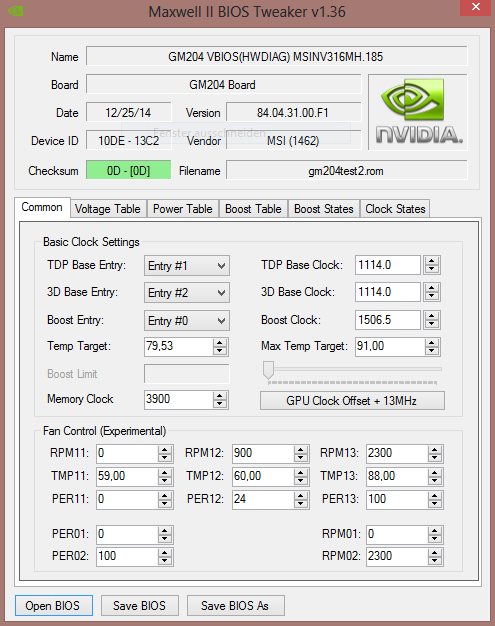Close the Maxwell II BIOS Tweaker window

pos(475,7)
